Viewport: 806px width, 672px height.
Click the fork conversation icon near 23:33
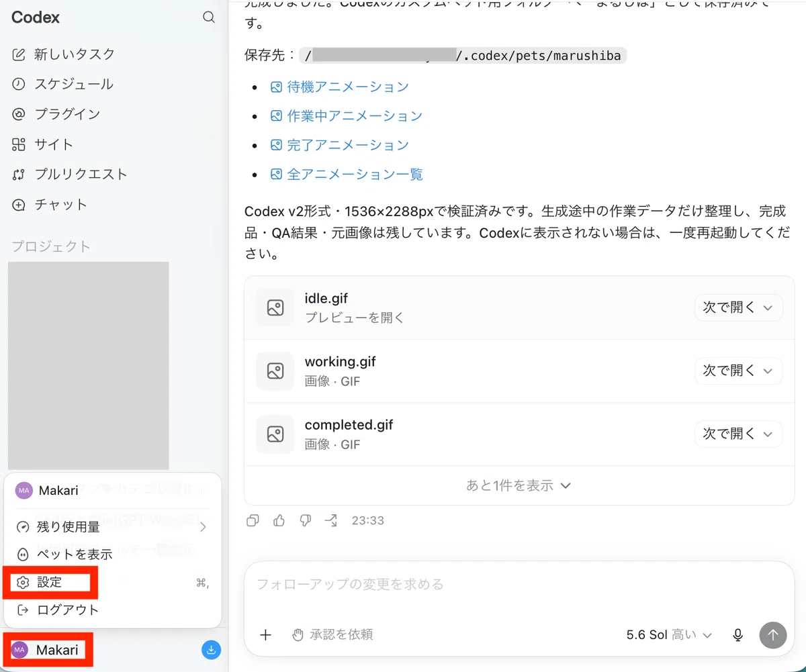coord(331,520)
